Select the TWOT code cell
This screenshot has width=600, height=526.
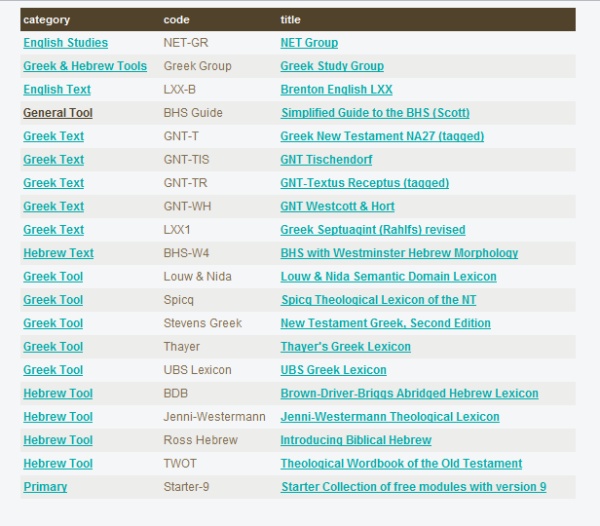[180, 463]
